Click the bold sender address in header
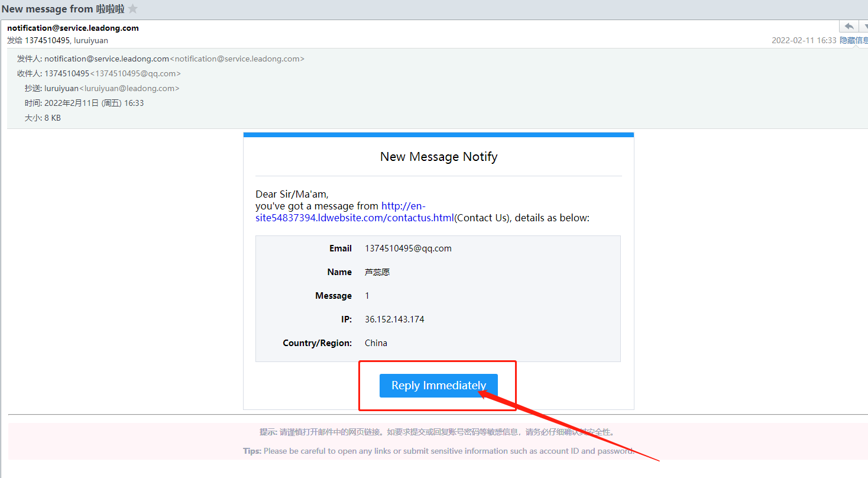This screenshot has width=868, height=478. (x=73, y=28)
